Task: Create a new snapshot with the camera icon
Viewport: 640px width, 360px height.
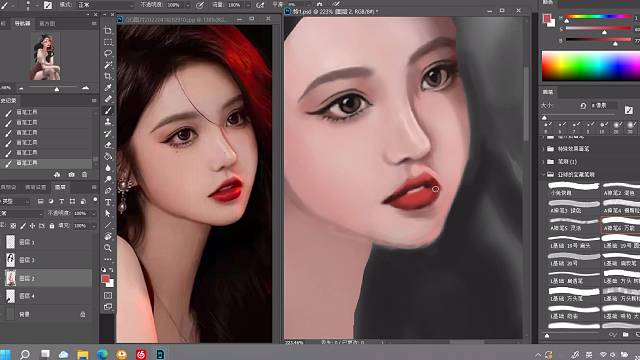Action: pos(71,175)
